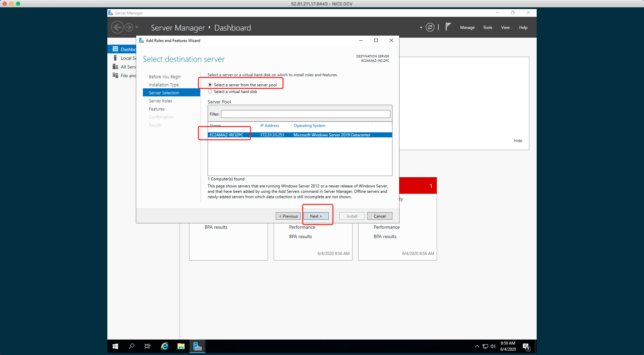Viewport: 644px width, 355px height.
Task: Click the Next > button
Action: (316, 216)
